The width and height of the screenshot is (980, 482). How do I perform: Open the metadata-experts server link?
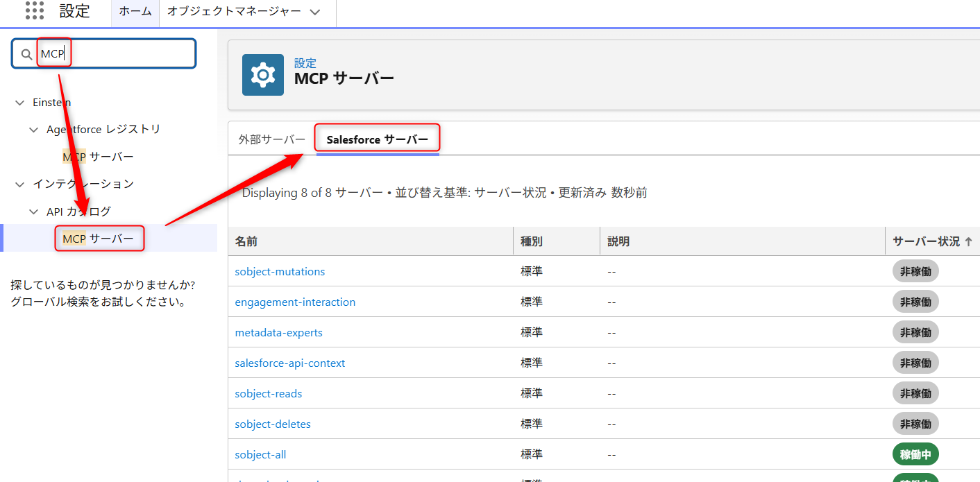pos(278,332)
